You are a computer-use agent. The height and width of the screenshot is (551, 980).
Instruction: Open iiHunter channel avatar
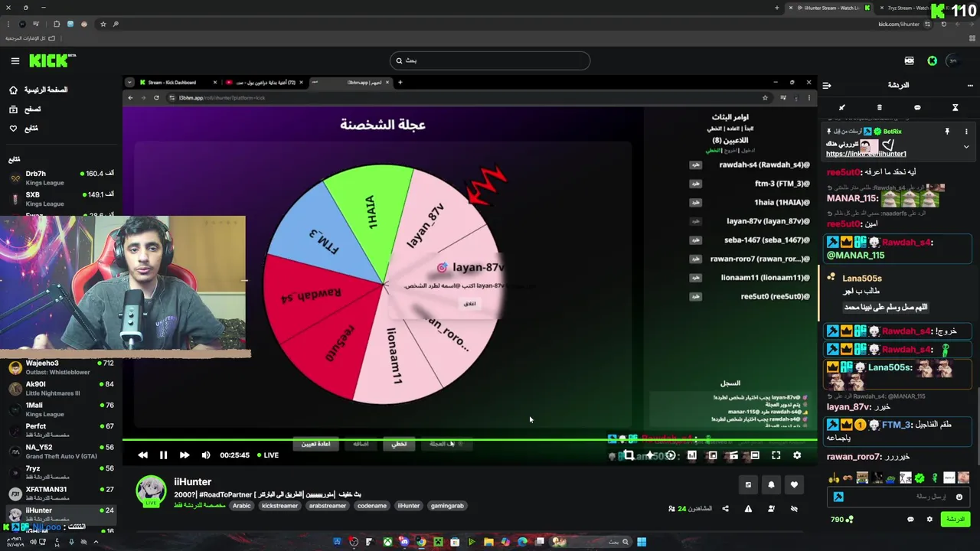point(151,491)
